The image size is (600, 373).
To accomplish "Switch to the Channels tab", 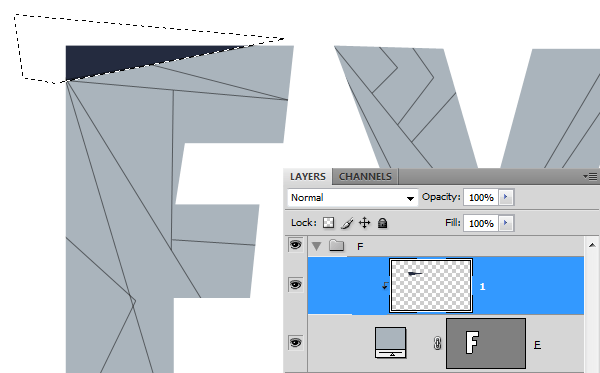I will 365,176.
